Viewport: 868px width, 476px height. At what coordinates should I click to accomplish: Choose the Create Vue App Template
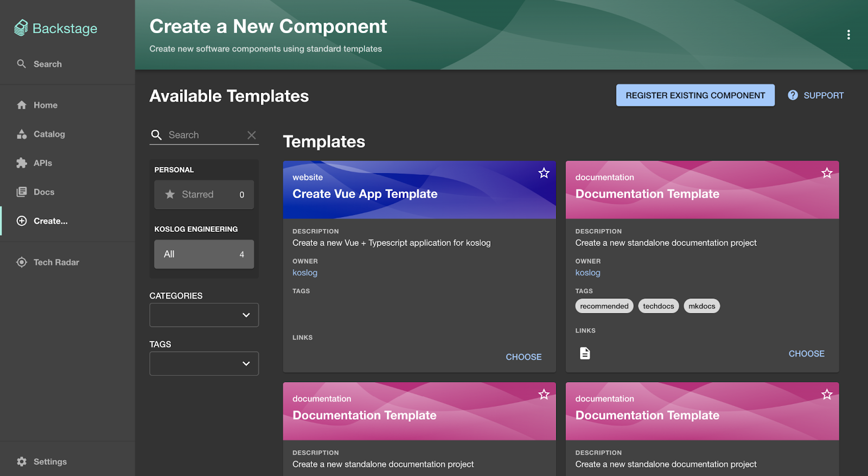524,357
